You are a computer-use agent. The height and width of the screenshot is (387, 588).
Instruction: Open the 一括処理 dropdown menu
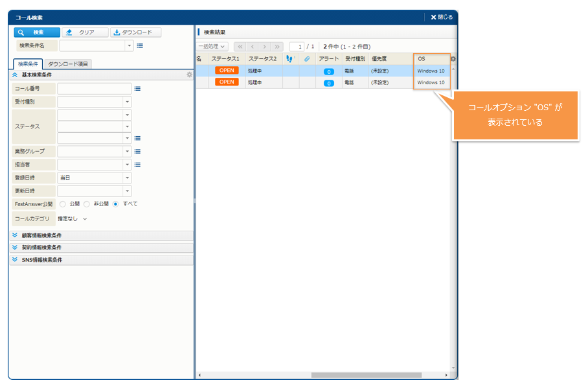tap(212, 47)
